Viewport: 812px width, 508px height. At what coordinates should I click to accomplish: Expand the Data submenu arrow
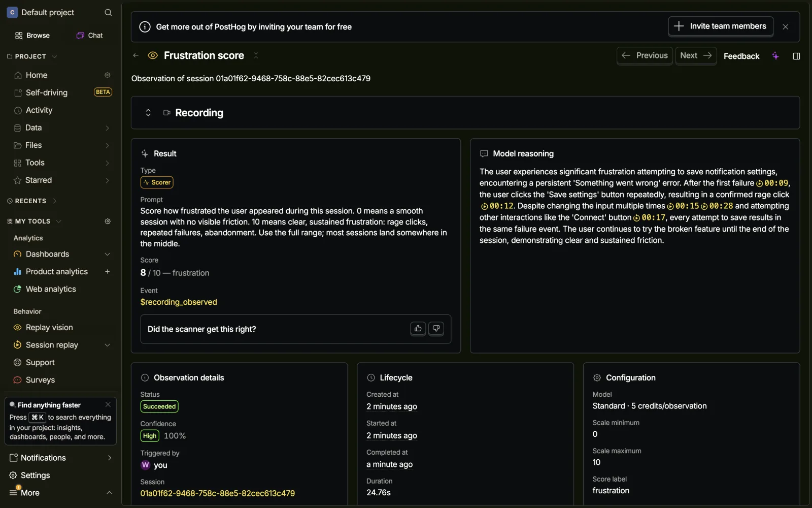[107, 128]
